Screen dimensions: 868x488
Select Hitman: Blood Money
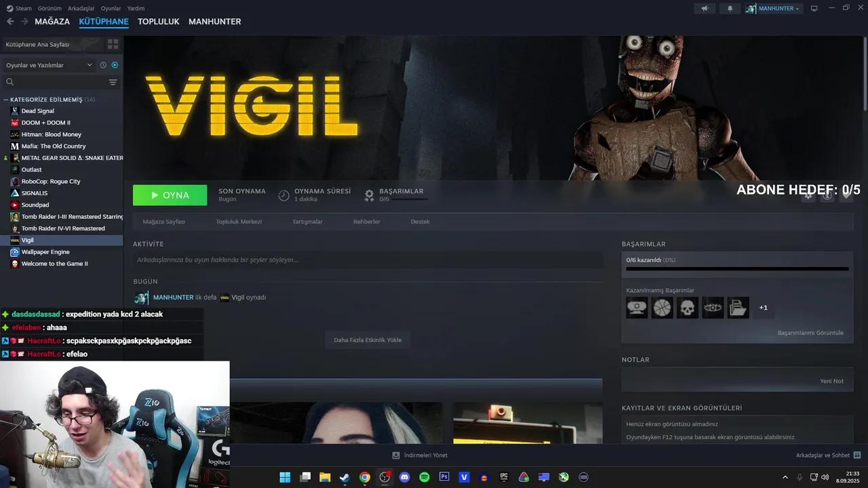pos(62,134)
